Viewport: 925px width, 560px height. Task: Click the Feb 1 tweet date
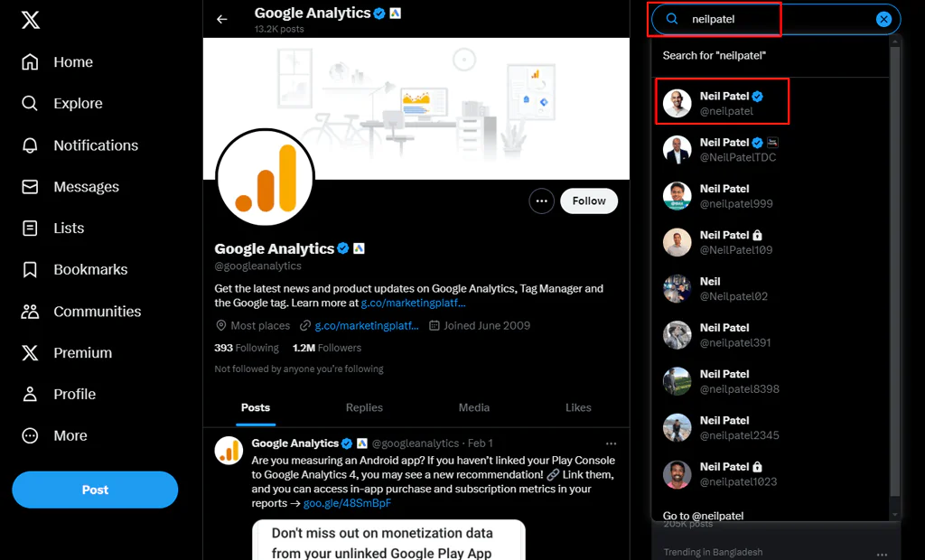[x=481, y=443]
